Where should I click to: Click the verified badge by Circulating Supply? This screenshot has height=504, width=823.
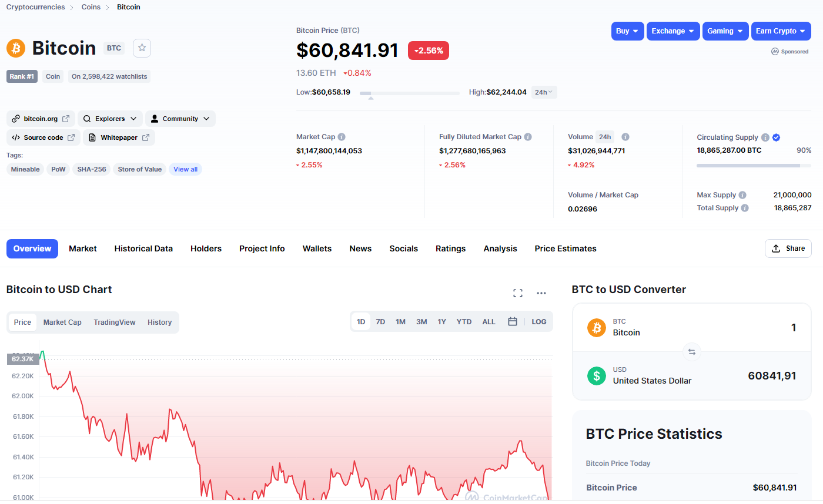(776, 137)
